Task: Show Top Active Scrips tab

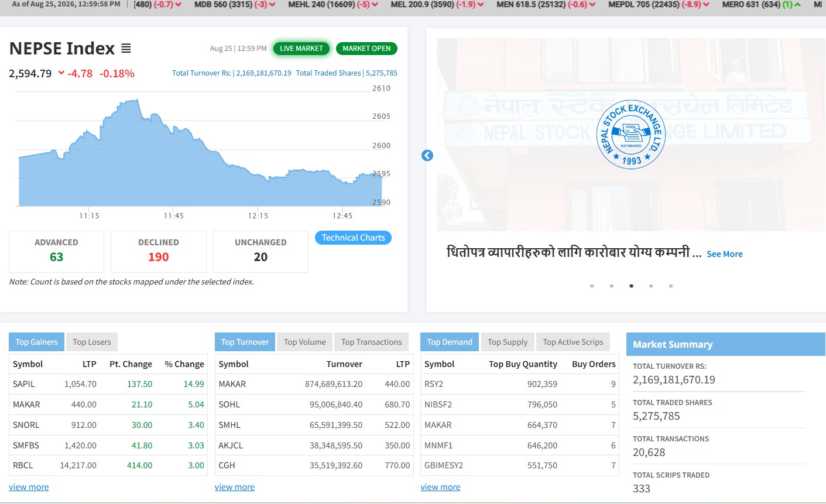Action: [573, 342]
